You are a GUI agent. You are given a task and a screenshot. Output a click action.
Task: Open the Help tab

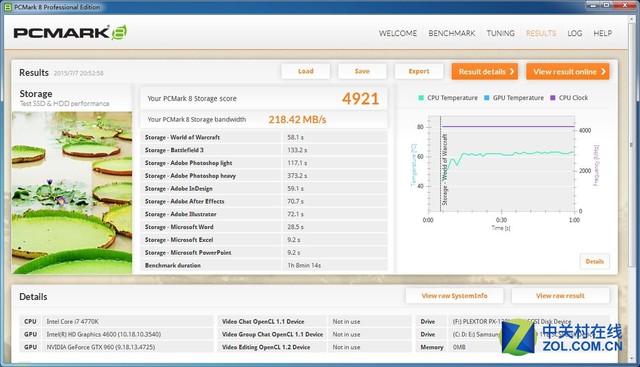[x=602, y=33]
